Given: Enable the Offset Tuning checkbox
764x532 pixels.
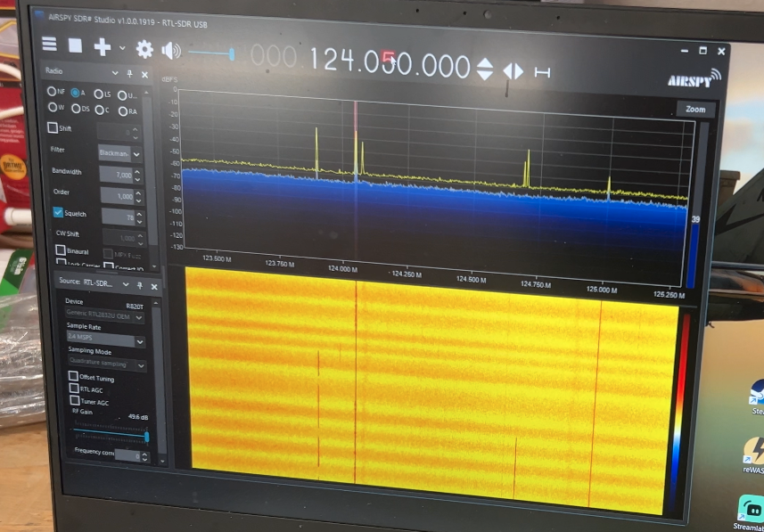Looking at the screenshot, I should [x=73, y=376].
